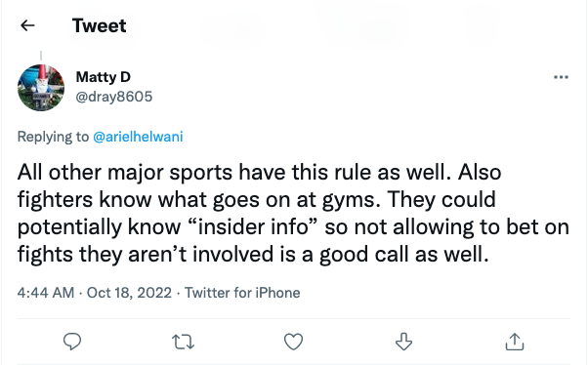Reply to the tweet via speech bubble icon

coord(72,341)
